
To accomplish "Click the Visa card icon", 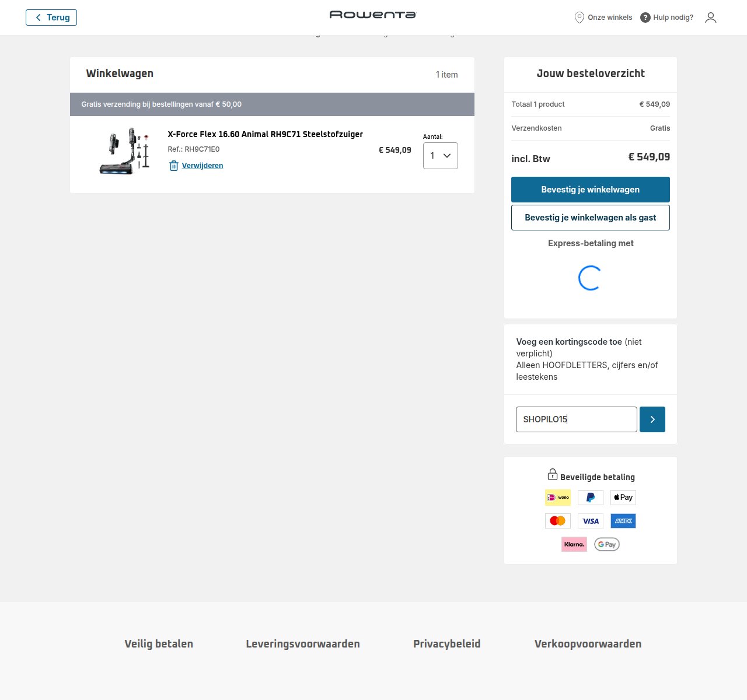I will (x=591, y=521).
